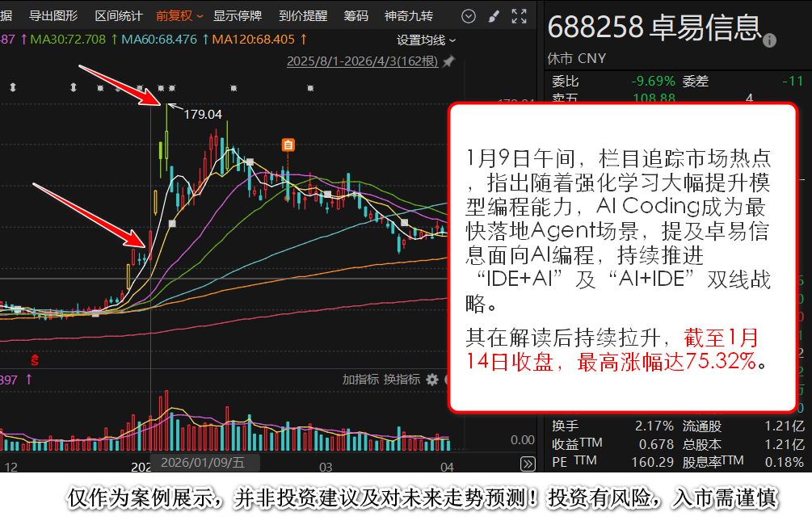Click the 到价提醒 price alert button

click(x=303, y=16)
